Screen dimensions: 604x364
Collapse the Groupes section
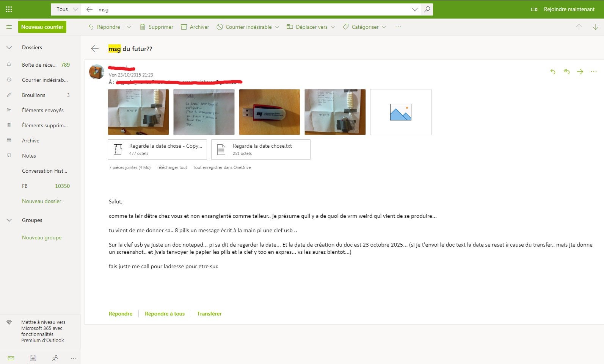click(9, 220)
